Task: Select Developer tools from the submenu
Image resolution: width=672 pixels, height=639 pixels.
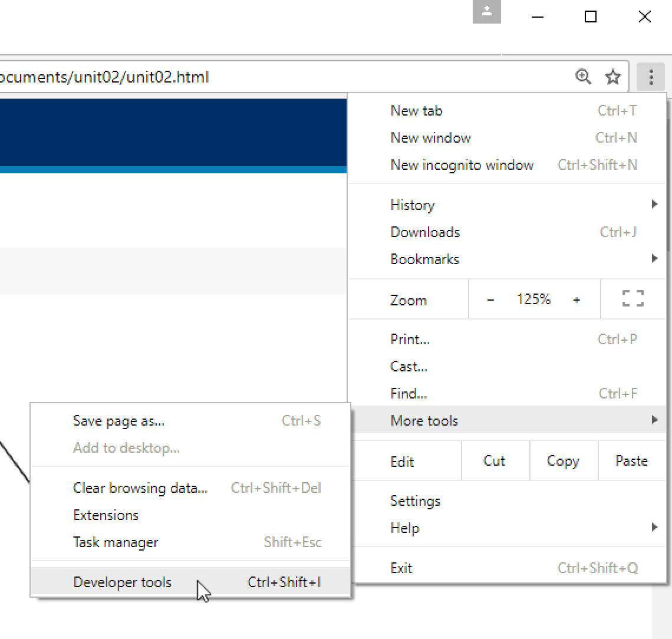Action: [122, 582]
